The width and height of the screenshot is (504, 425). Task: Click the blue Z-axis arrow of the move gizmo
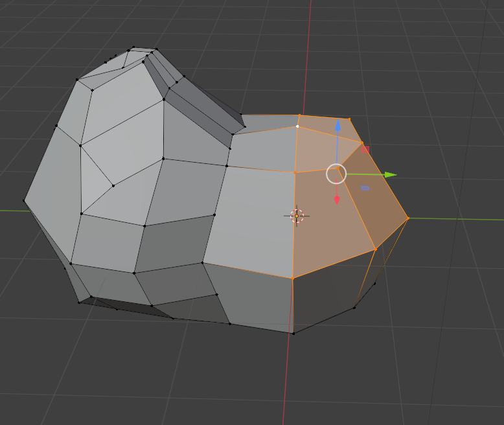[x=338, y=126]
